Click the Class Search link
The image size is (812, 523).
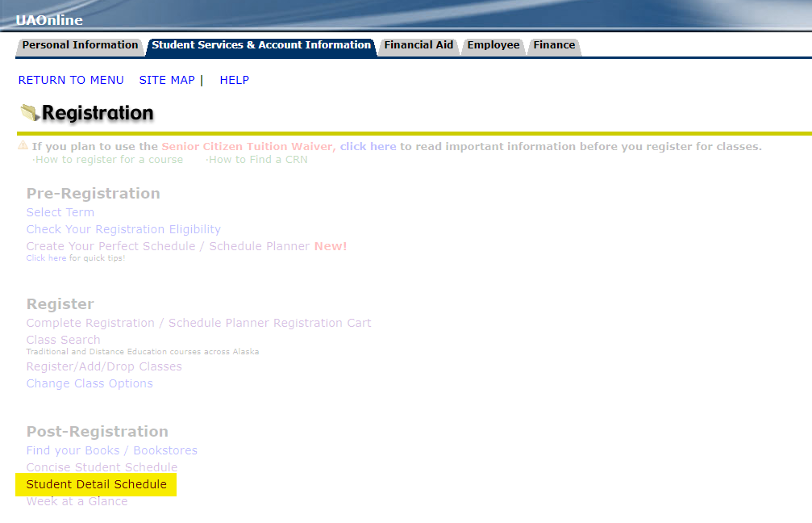(63, 340)
